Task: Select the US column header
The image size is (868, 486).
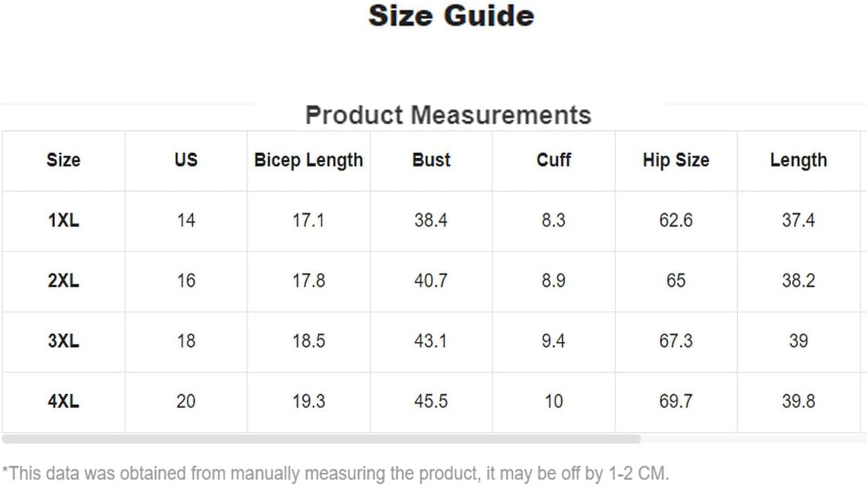Action: [x=186, y=160]
